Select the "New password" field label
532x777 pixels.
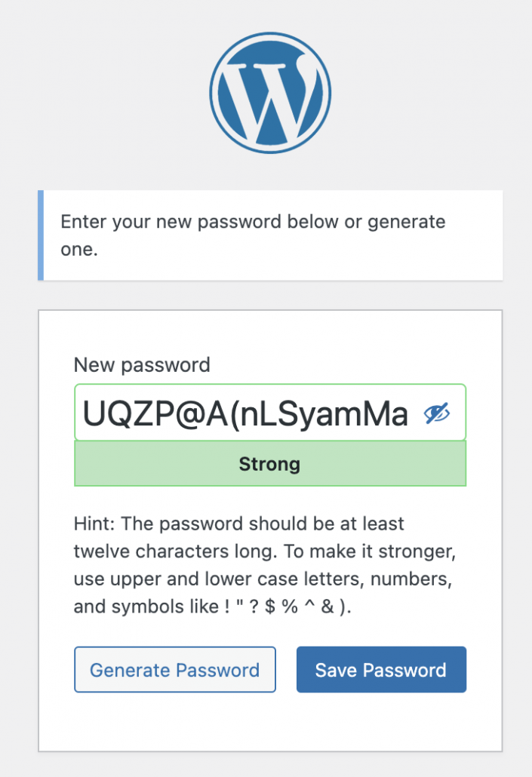click(142, 365)
